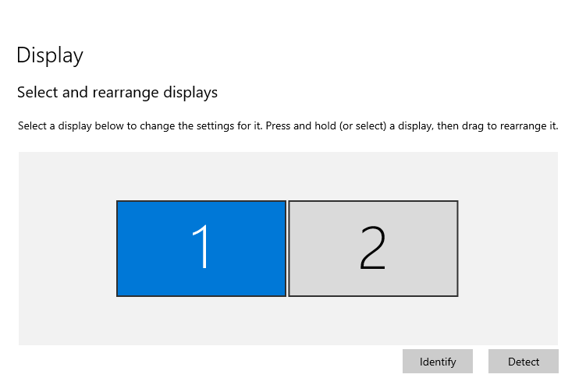Click the white numeral 1 on the monitor
This screenshot has width=586, height=392.
[201, 246]
